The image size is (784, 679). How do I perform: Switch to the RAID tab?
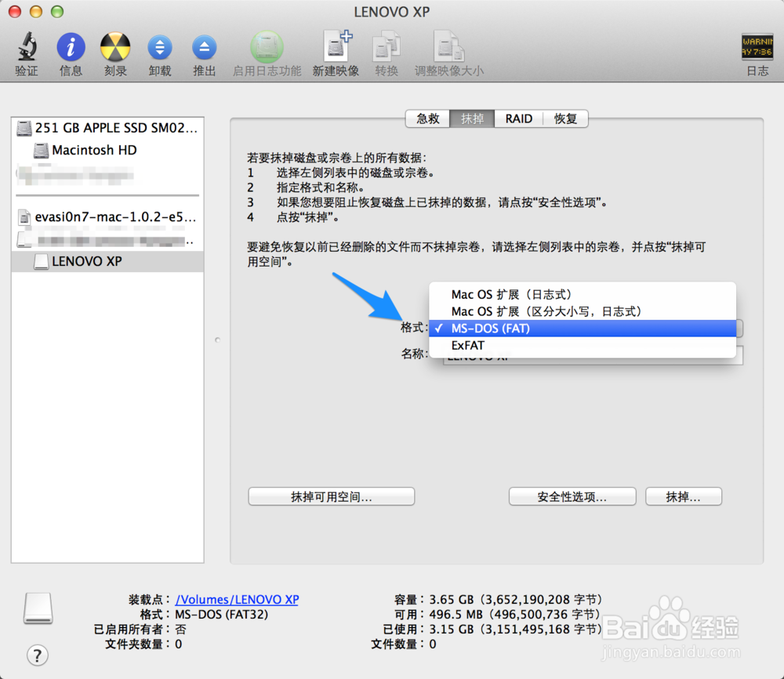pos(518,118)
